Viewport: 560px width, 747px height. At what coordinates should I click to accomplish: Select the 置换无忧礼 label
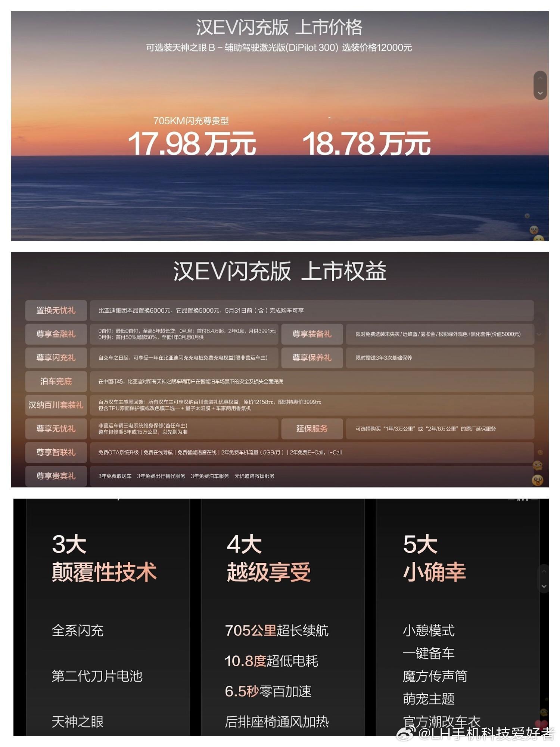coord(56,310)
